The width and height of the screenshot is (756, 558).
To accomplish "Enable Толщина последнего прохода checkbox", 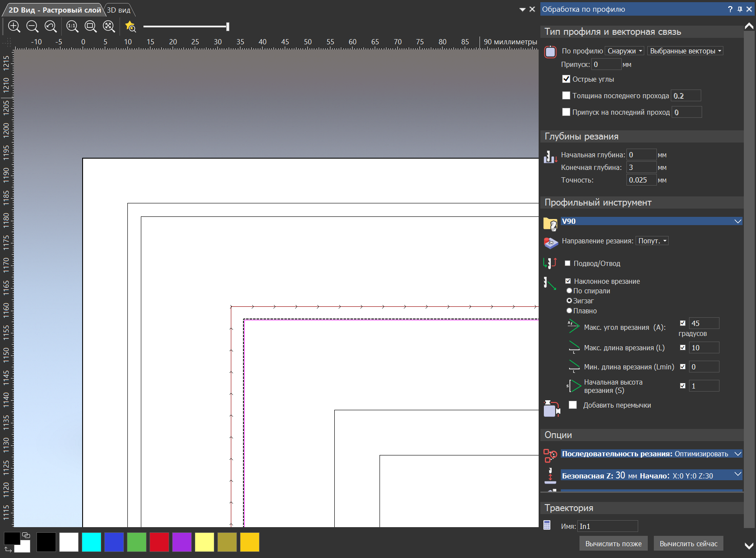I will 566,96.
